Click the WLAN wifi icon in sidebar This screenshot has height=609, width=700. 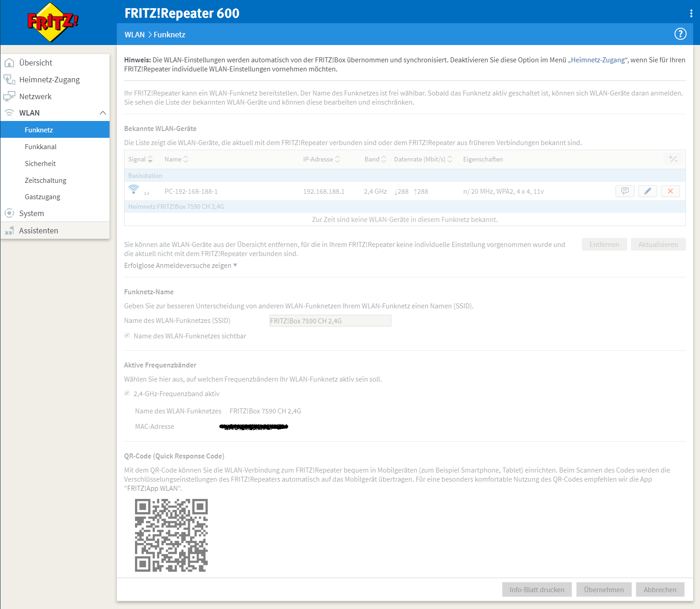coord(9,113)
